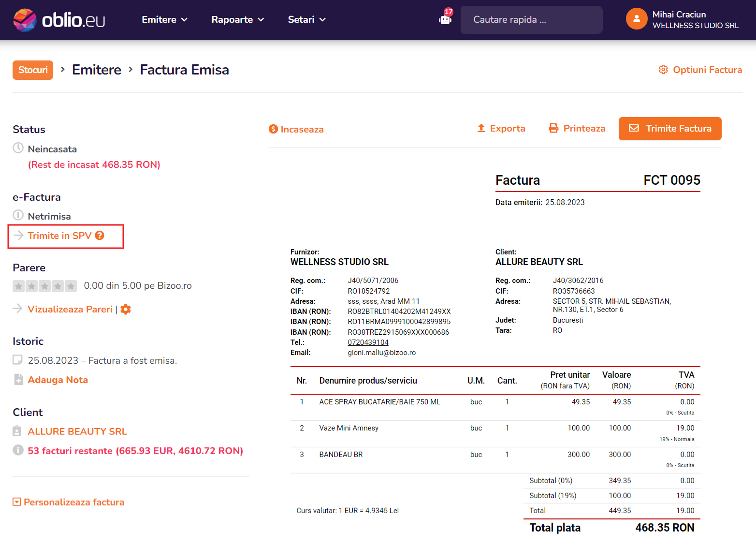Click the 0.00 din 5.00 pe Bizoo.ro rating text

(138, 286)
